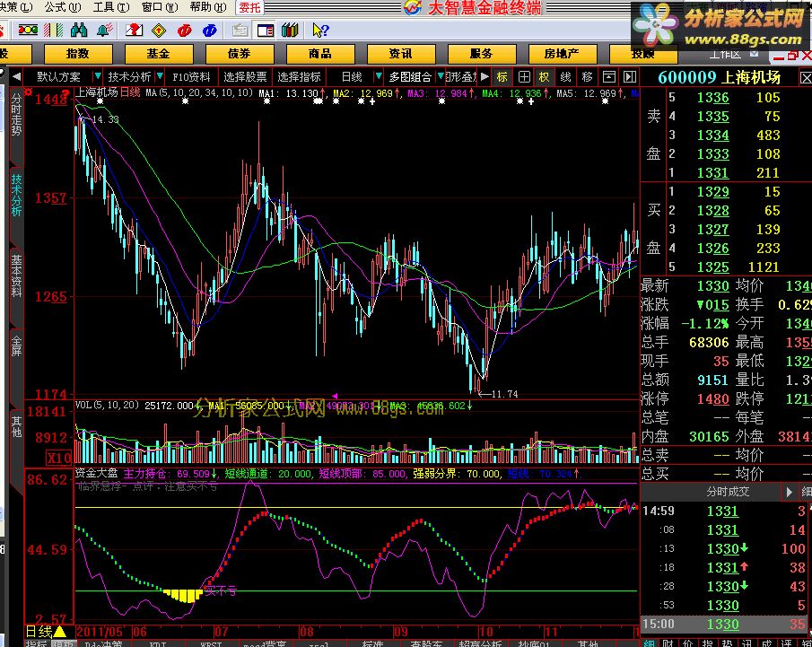Select the 技术分析 vertical side tab
812x647 pixels.
[16, 196]
